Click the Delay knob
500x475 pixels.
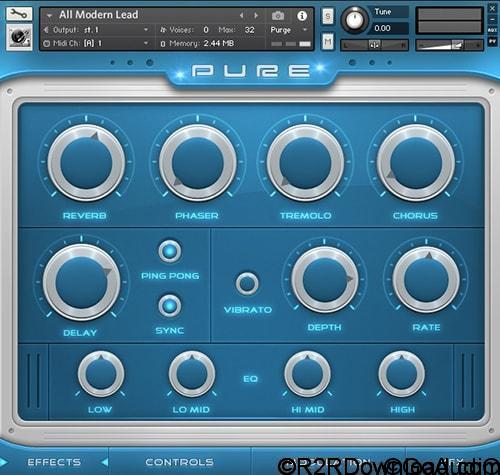click(x=82, y=282)
